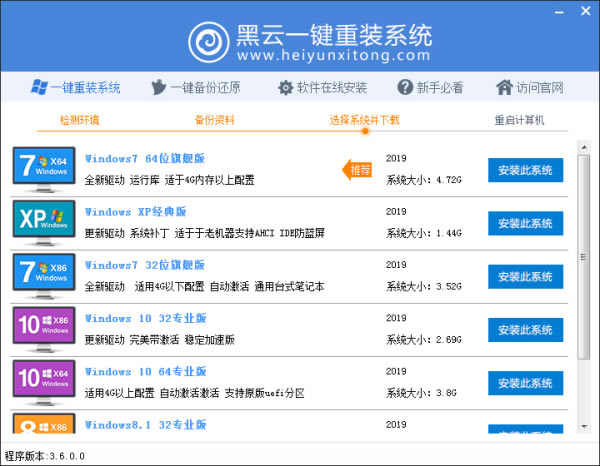Click the Windows 8 X86 monitor icon

(43, 427)
